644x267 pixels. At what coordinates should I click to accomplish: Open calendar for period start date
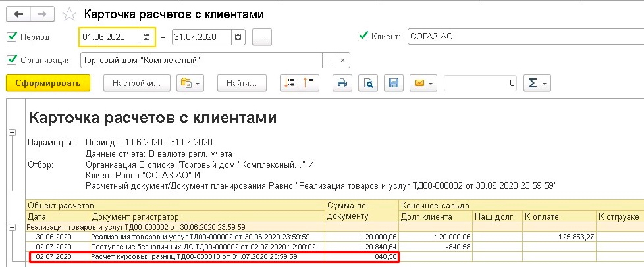coord(147,37)
